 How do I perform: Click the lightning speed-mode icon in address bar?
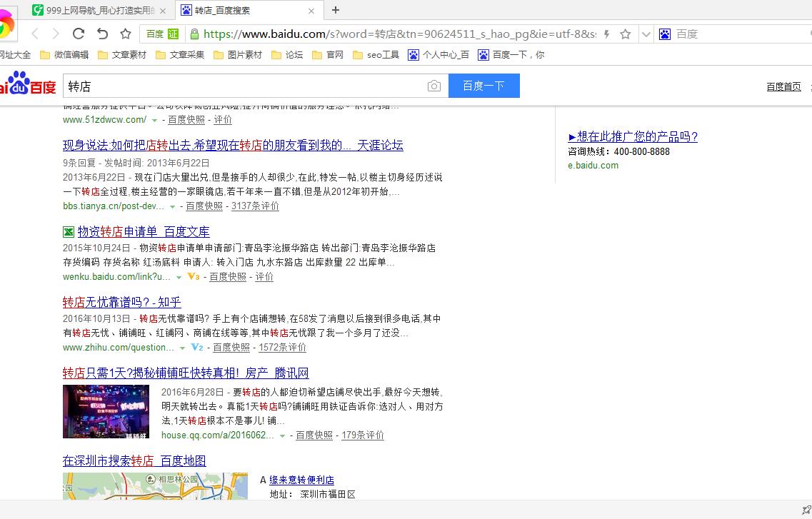[x=606, y=34]
